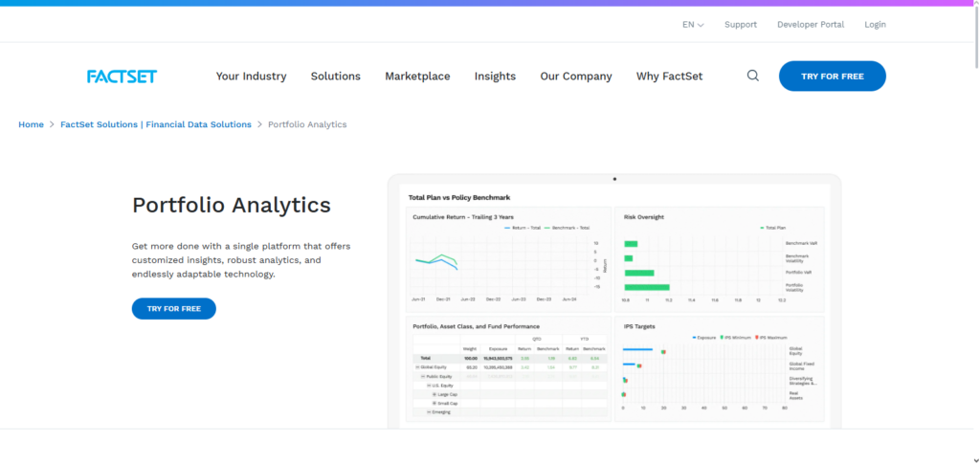
Task: Click the Exposure legend entry
Action: 703,338
